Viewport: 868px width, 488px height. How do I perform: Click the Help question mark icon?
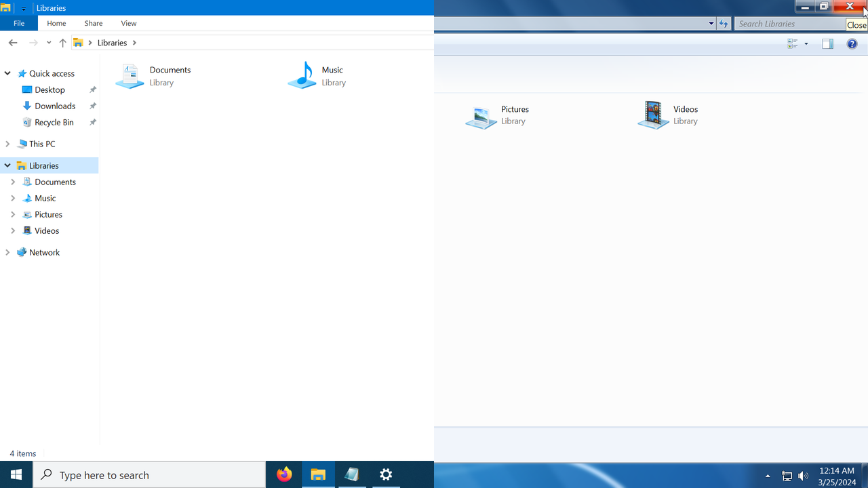[x=852, y=43]
